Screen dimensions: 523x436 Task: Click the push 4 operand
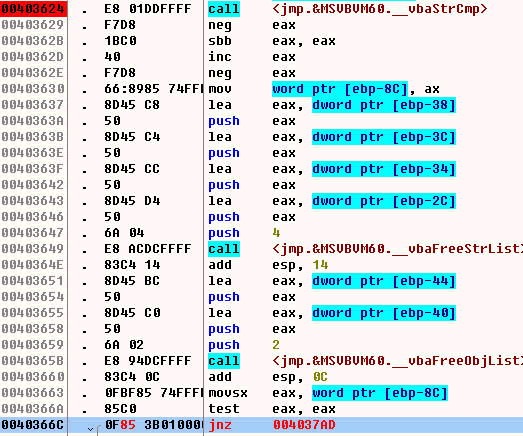(276, 233)
